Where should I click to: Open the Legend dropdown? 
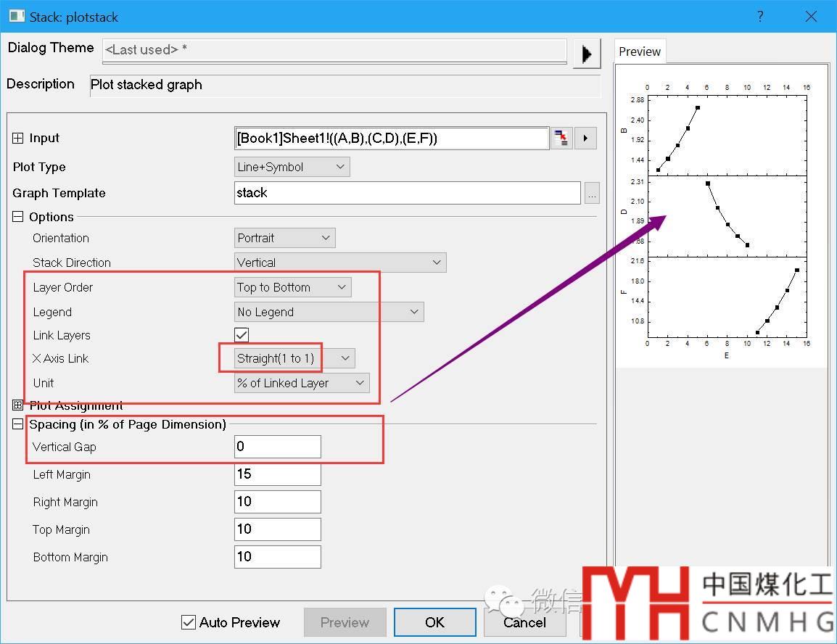coord(329,312)
